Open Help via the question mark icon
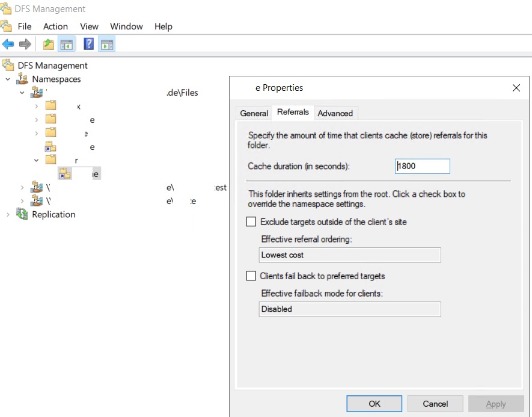Screen dimensions: 532x417 pos(88,44)
